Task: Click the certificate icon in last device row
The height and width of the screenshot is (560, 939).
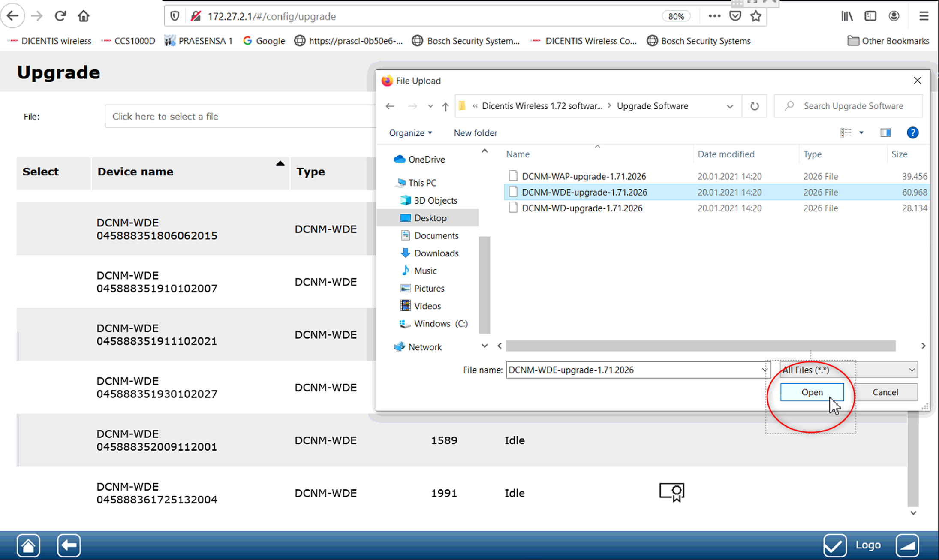Action: pos(671,492)
